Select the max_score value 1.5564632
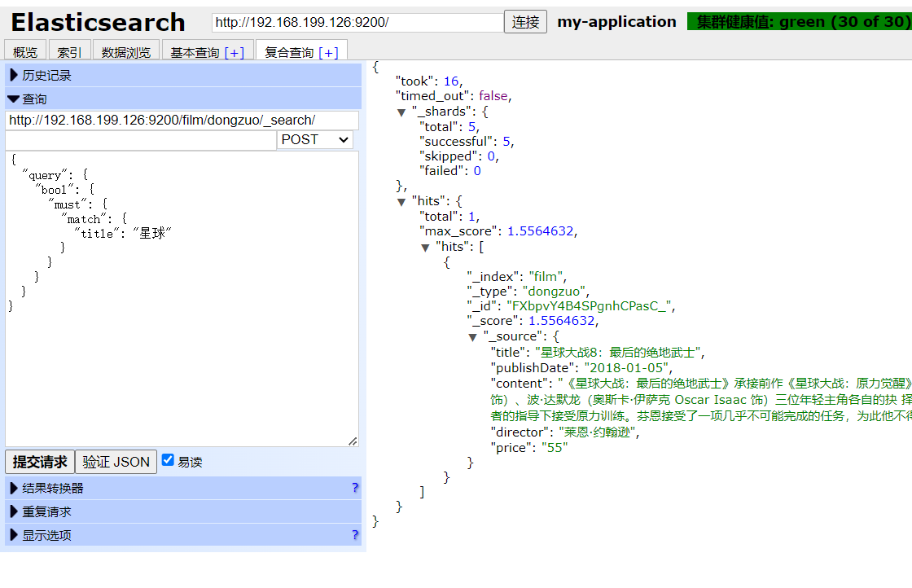The image size is (912, 588). tap(541, 231)
